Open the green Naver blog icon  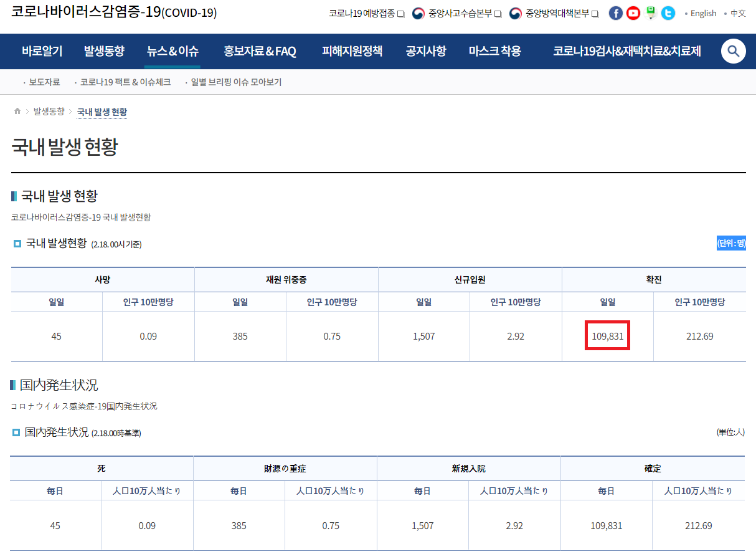(x=651, y=13)
